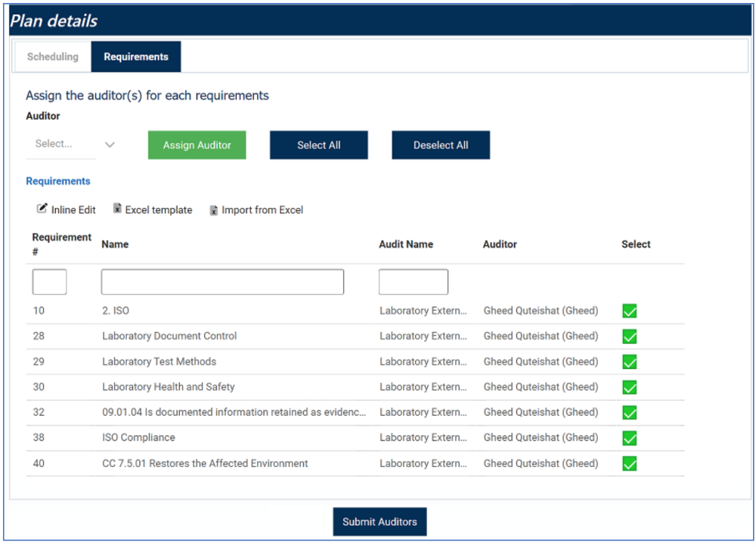
Task: Select 'CC 7.5.01 Restores the Affected Environment' cell
Action: tap(205, 463)
